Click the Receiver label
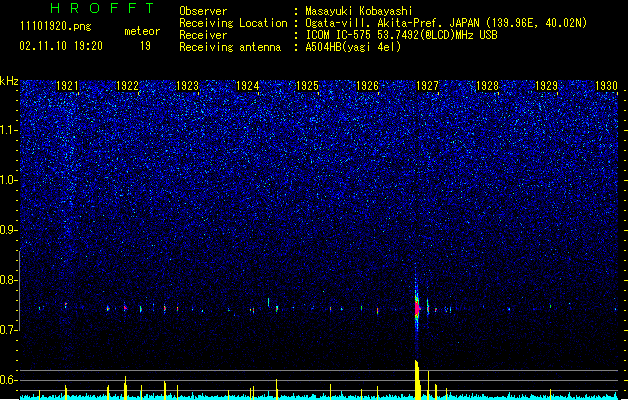Viewport: 629px width, 400px height. 203,35
